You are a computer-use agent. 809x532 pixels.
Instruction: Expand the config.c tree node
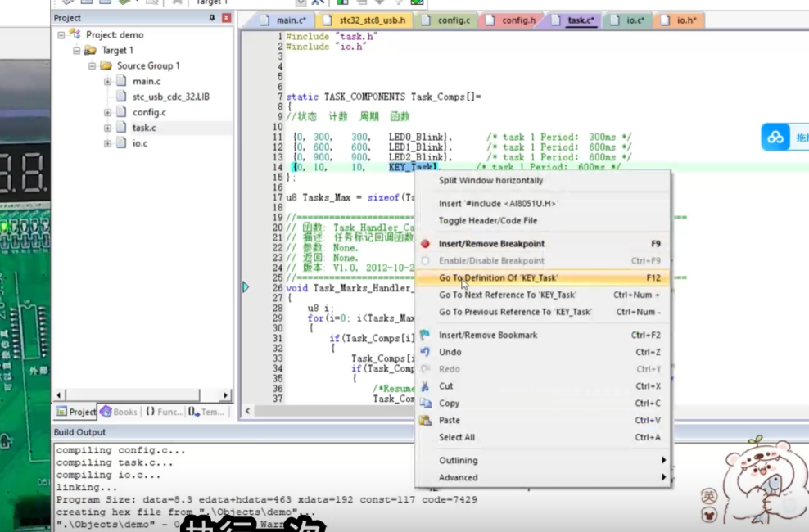[108, 112]
